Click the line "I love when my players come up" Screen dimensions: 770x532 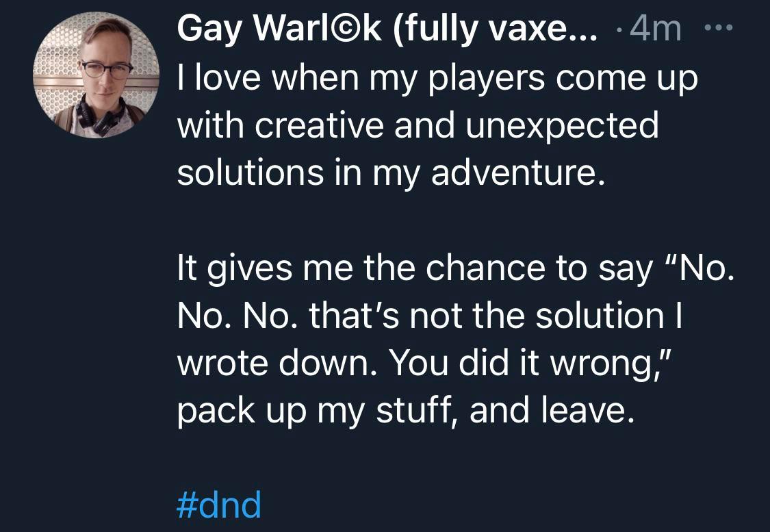coord(437,79)
